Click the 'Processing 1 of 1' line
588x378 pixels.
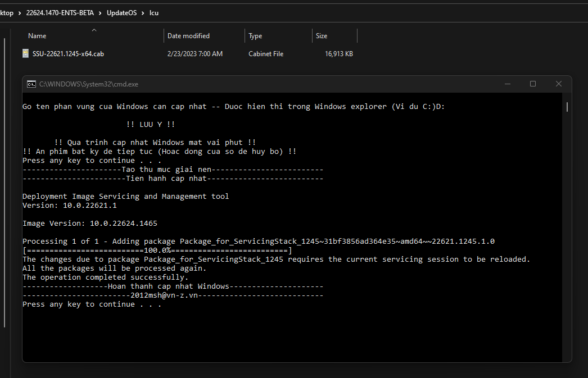259,242
